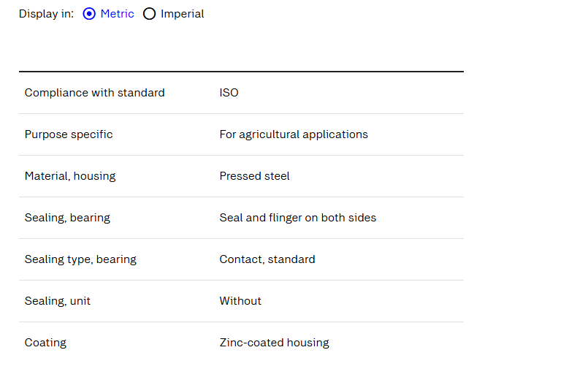The height and width of the screenshot is (369, 588).
Task: Click the 'Sealing type, bearing' label
Action: (x=80, y=259)
